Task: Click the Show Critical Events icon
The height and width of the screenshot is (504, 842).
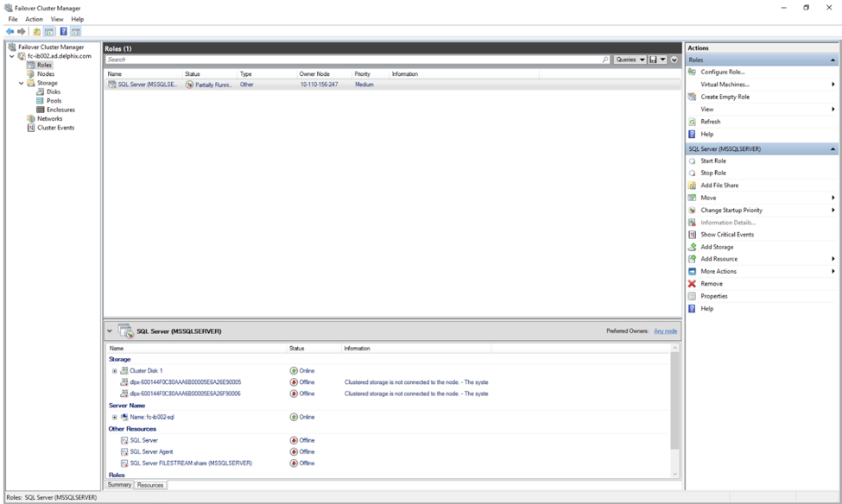Action: point(692,235)
